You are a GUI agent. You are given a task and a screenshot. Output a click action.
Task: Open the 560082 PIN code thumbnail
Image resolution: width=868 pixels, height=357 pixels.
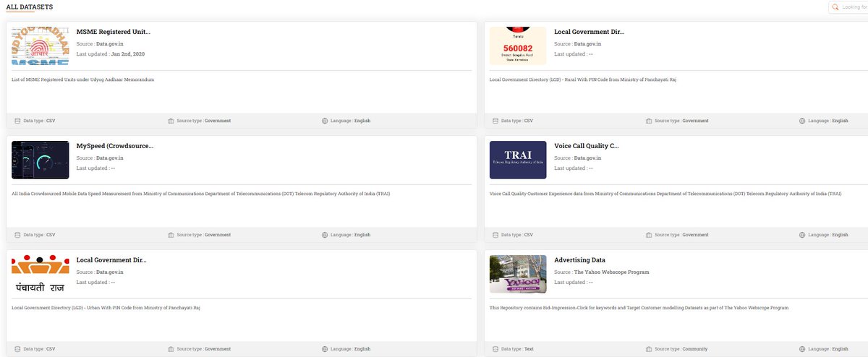tap(518, 46)
